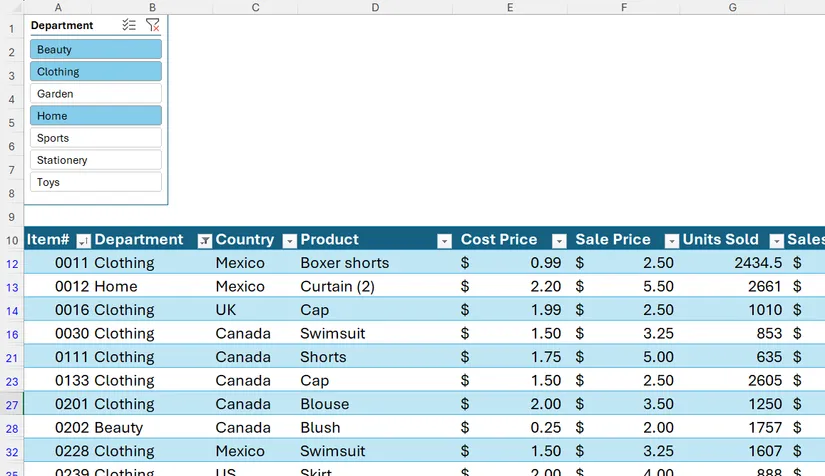Select column D header

[x=375, y=7]
